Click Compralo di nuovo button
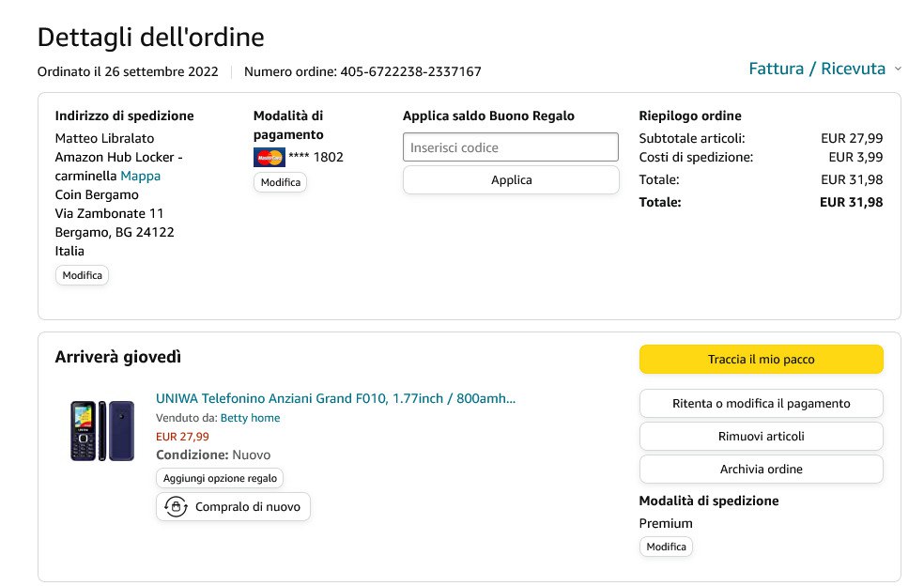 tap(233, 506)
